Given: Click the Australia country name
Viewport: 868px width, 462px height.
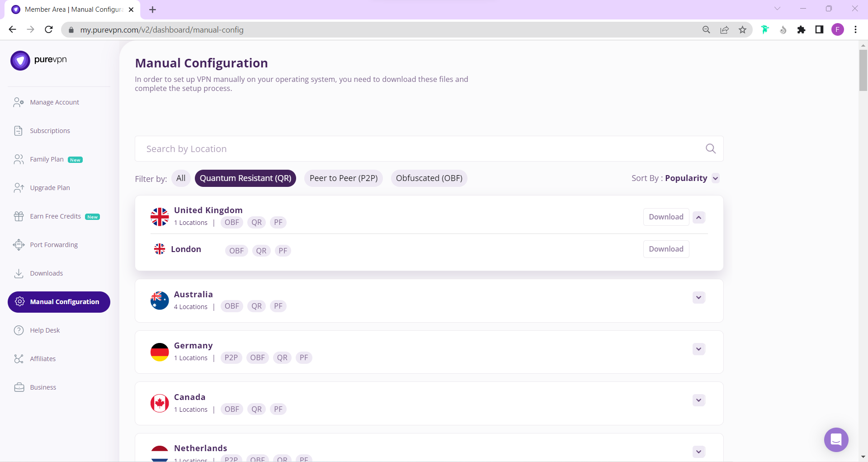Looking at the screenshot, I should pos(193,294).
